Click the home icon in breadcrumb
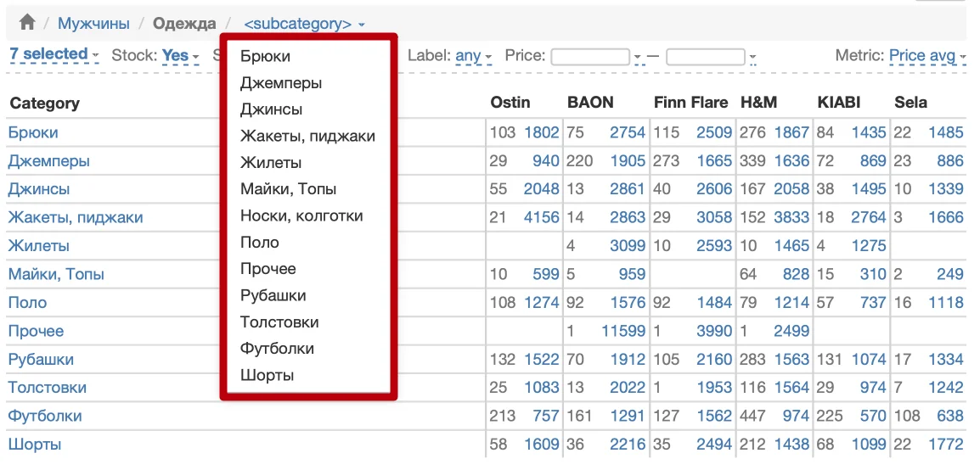This screenshot has width=980, height=470. (x=27, y=23)
